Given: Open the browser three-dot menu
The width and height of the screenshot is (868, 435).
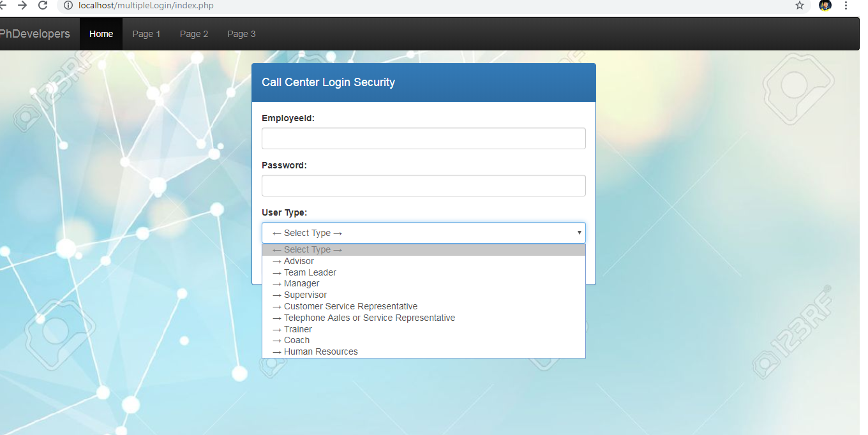Looking at the screenshot, I should click(846, 6).
